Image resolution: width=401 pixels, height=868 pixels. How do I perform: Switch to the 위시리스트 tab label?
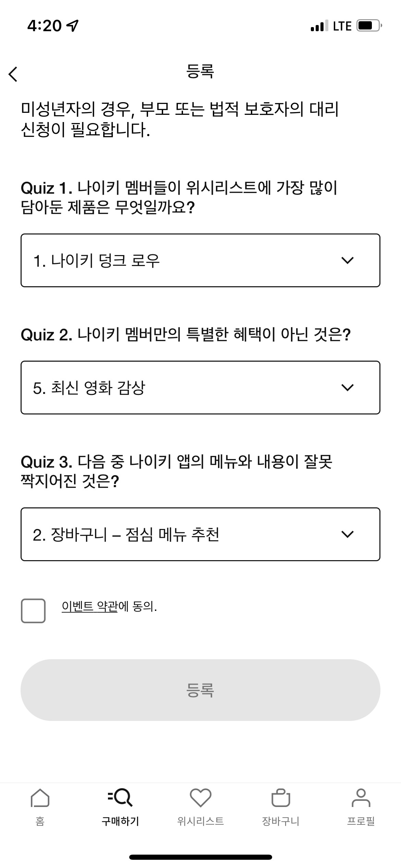tap(200, 821)
